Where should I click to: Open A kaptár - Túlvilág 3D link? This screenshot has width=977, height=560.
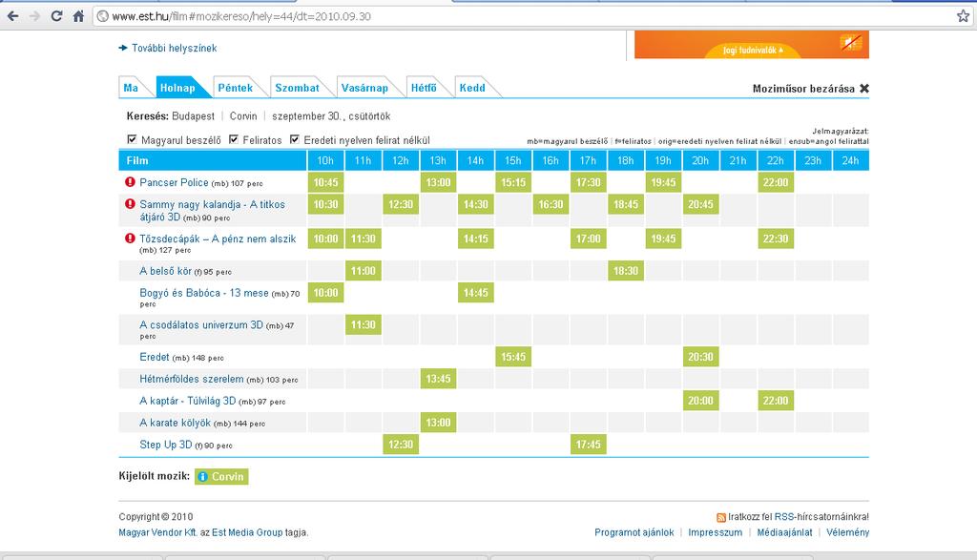[188, 401]
